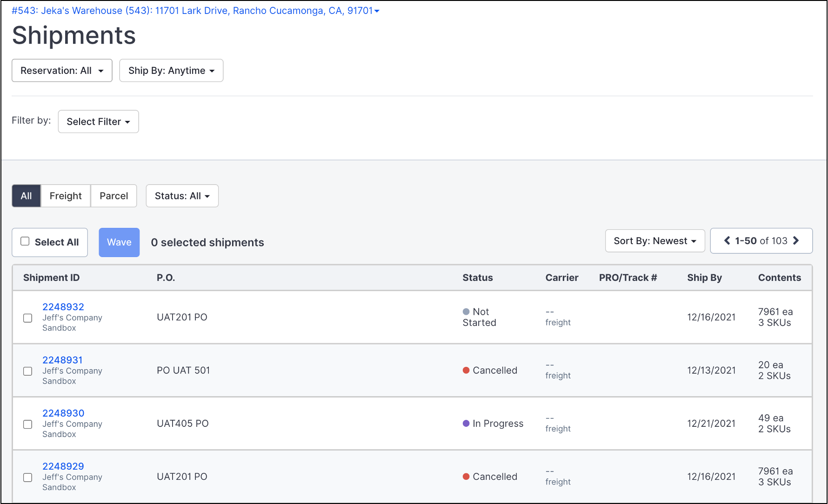Click the next page chevron icon
The width and height of the screenshot is (828, 504).
[x=796, y=241]
